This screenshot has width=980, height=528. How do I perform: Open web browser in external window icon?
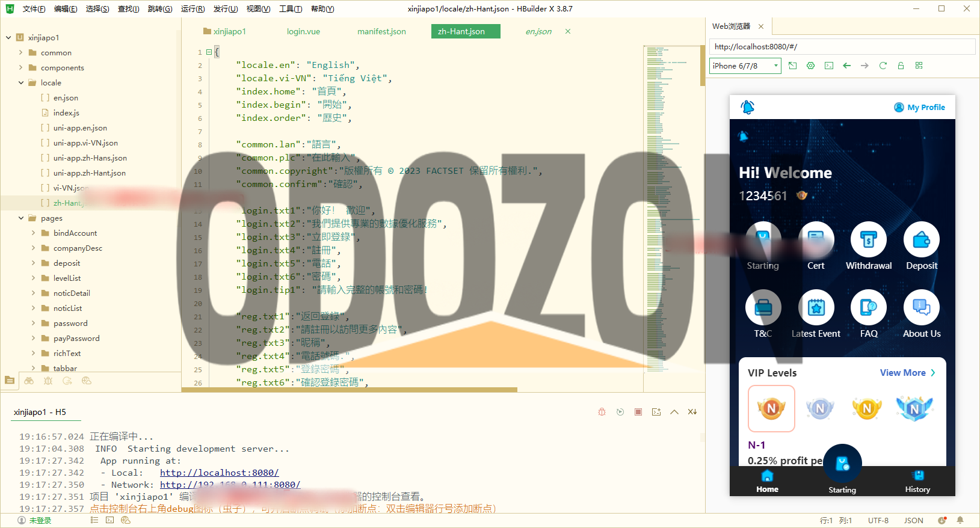pyautogui.click(x=792, y=66)
